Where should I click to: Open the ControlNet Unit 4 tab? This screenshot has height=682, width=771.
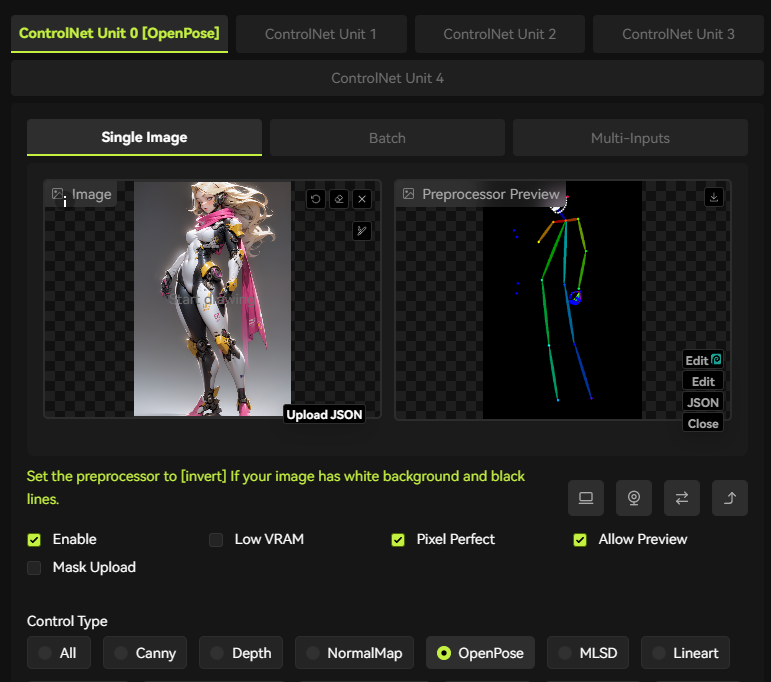[387, 78]
